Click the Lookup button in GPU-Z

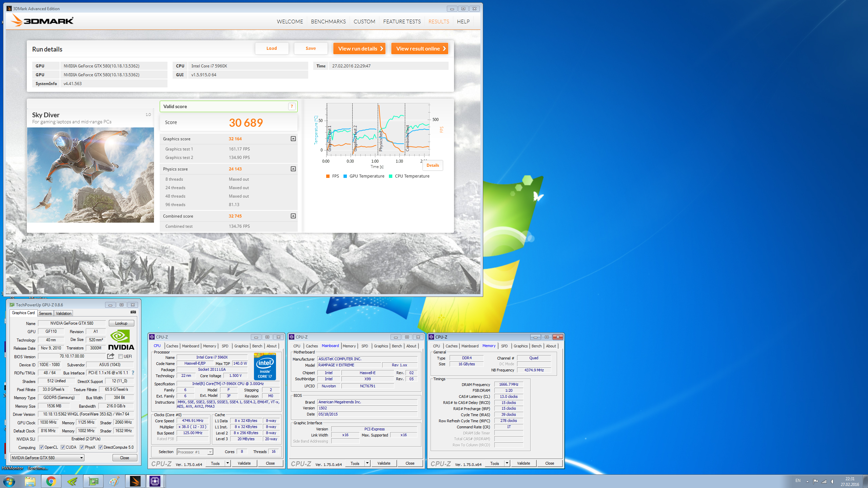121,323
